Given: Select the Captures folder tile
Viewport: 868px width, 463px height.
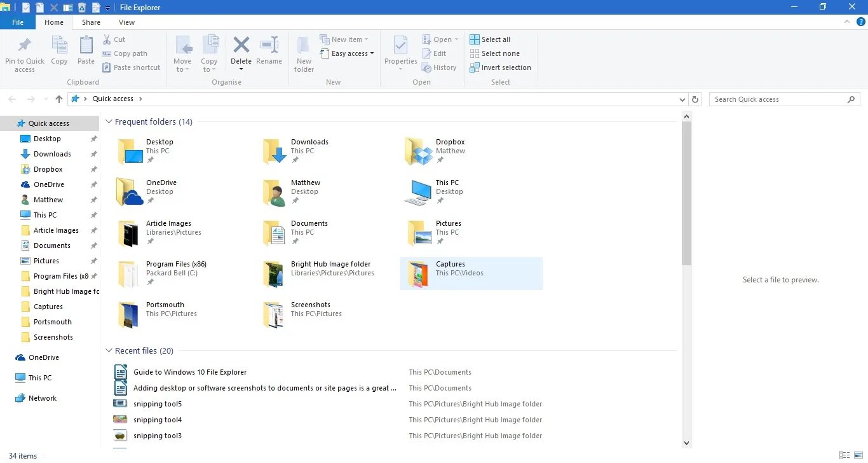Looking at the screenshot, I should (471, 273).
